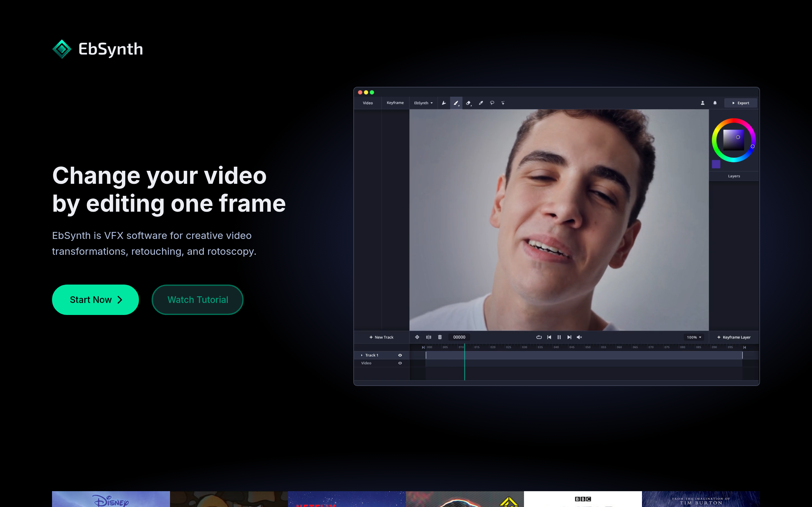Click the Watch Tutorial button

(197, 299)
